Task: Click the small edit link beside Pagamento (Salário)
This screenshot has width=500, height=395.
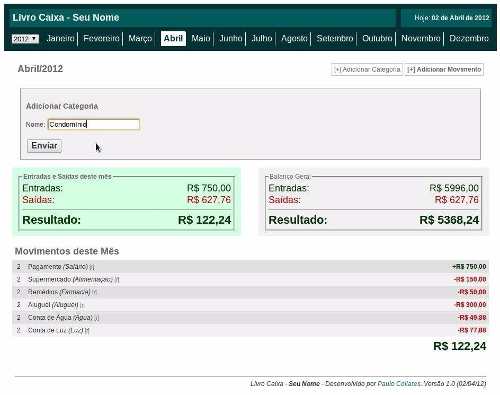Action: (92, 267)
